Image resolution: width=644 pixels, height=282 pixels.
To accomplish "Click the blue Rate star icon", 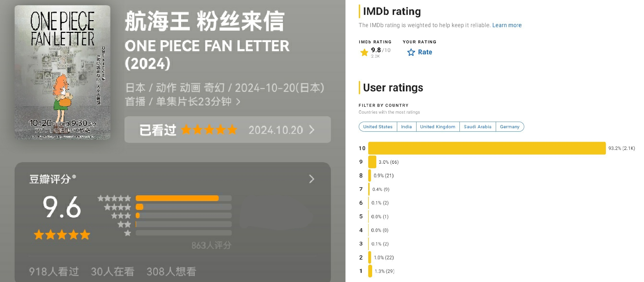I will [x=411, y=52].
